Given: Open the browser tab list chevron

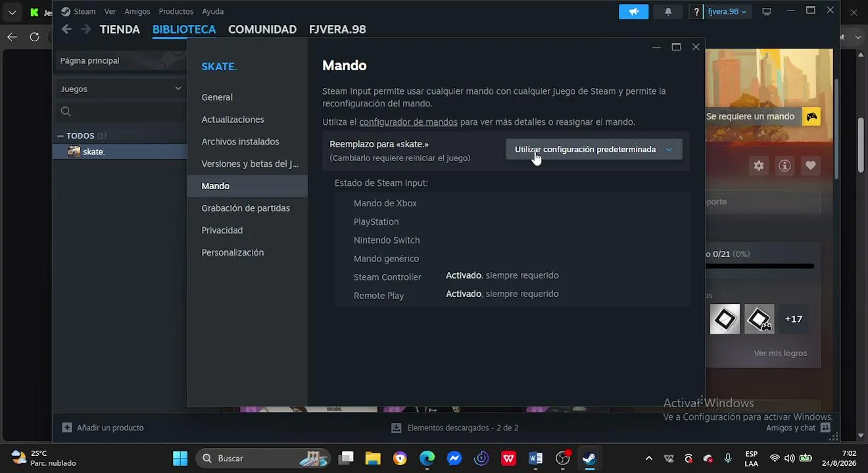Looking at the screenshot, I should [12, 12].
